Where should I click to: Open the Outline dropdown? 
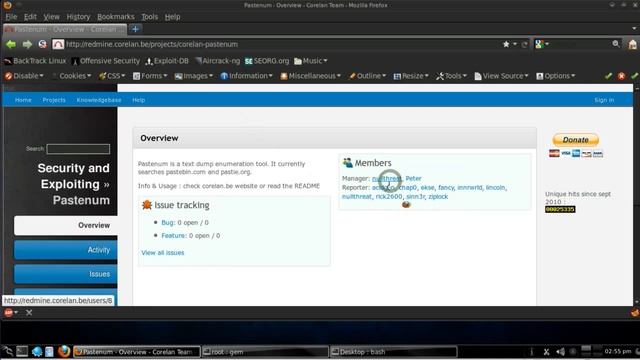click(367, 76)
